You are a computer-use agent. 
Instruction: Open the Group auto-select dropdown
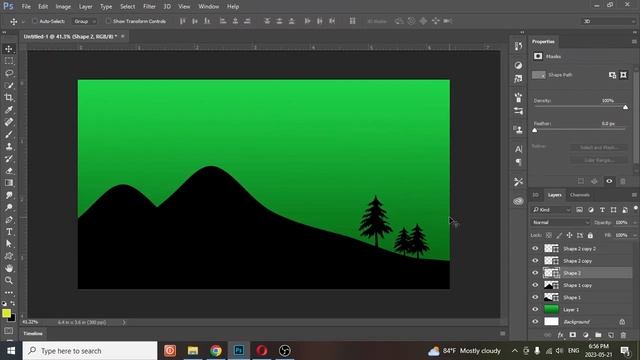(84, 21)
